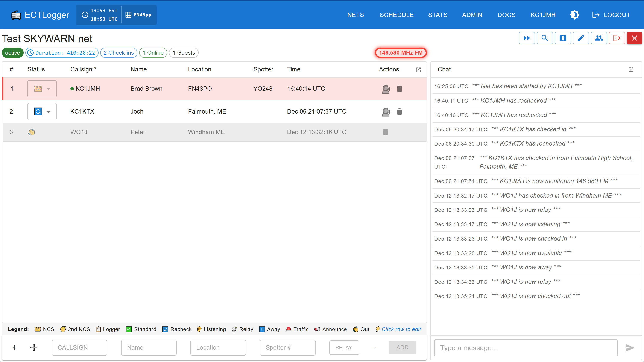Screen dimensions: 644x362
Task: Open the SCHEDULE menu
Action: click(397, 15)
